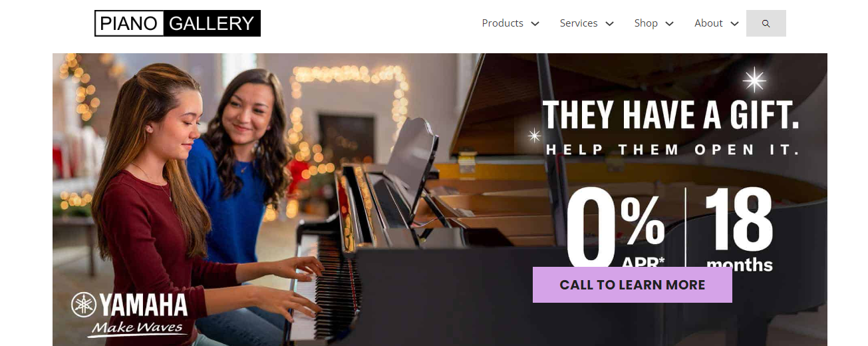
Task: Open the Products menu label
Action: pyautogui.click(x=502, y=23)
